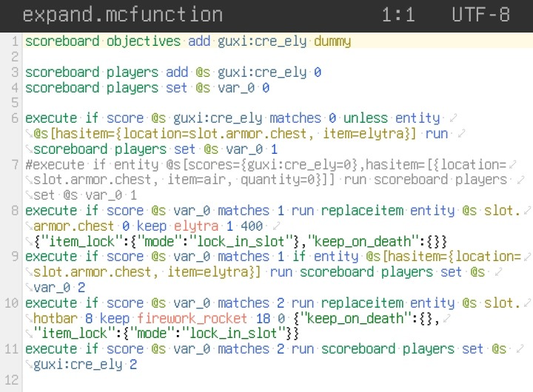Screen dimensions: 533x392
Task: Click line number 8 in the gutter
Action: [x=15, y=211]
